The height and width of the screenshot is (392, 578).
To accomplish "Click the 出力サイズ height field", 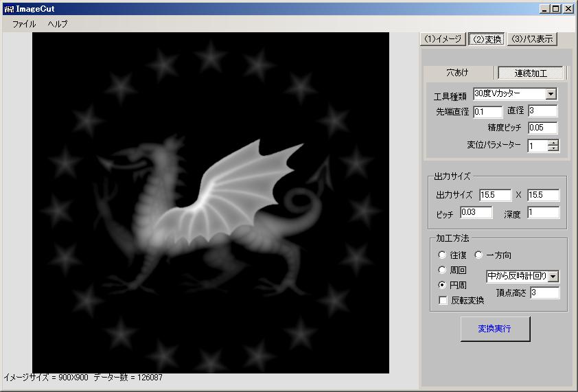I will coord(544,195).
